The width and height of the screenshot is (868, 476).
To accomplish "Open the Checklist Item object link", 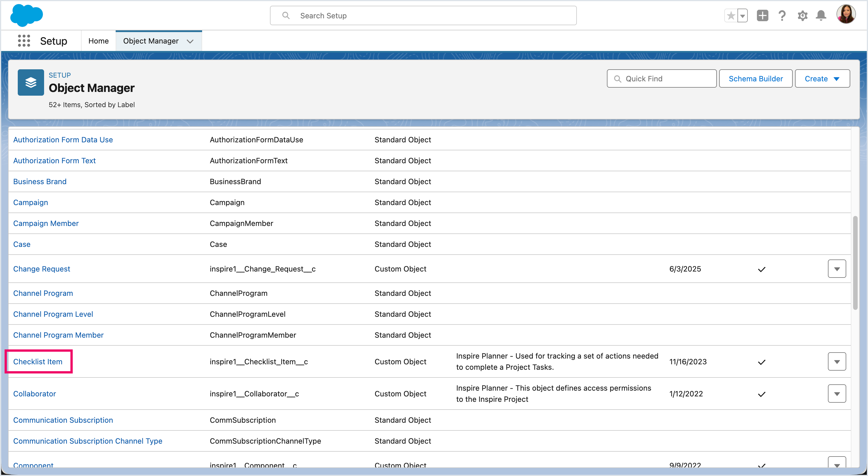I will (38, 362).
